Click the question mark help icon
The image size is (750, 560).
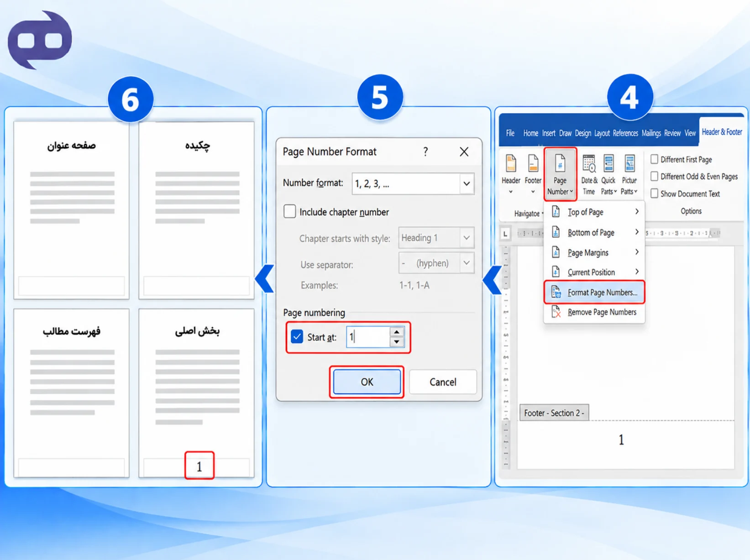click(x=425, y=152)
